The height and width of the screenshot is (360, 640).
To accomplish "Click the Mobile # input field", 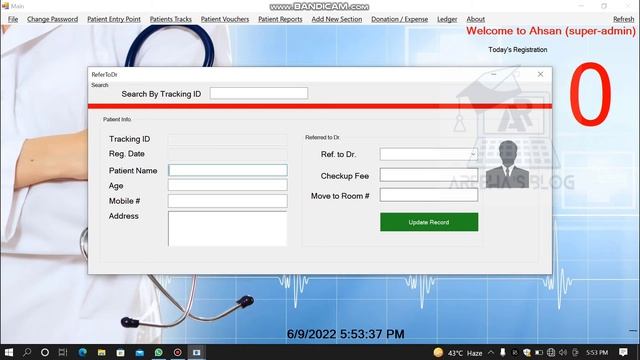I will [x=228, y=201].
